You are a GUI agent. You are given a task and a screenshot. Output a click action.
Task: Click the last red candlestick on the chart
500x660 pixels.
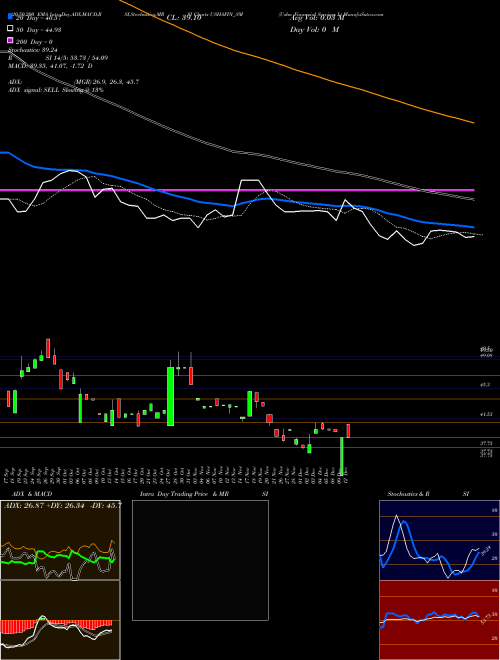348,431
